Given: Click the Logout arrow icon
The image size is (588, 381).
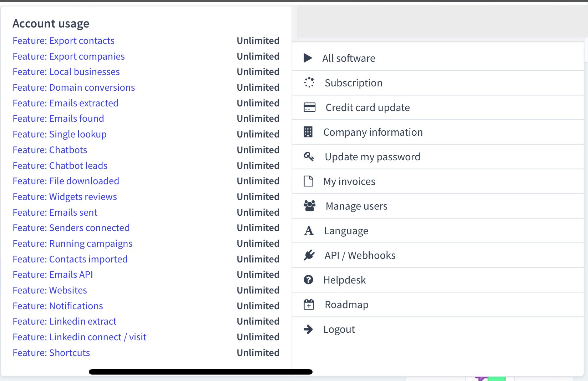Looking at the screenshot, I should point(308,329).
